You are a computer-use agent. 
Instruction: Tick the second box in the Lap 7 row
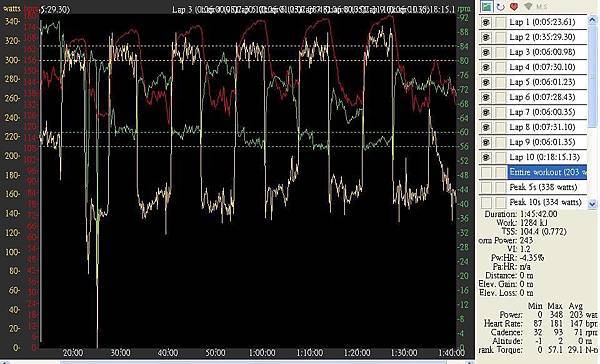pos(500,112)
